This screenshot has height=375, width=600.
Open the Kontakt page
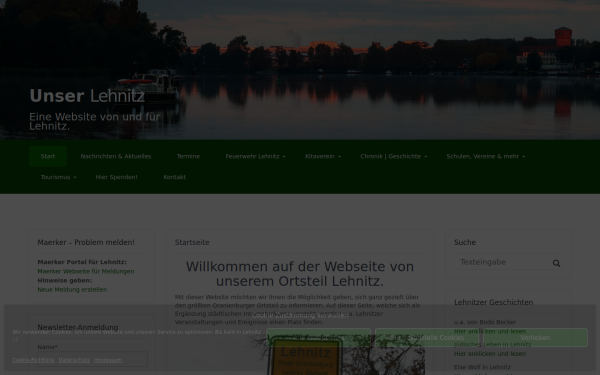click(x=174, y=177)
